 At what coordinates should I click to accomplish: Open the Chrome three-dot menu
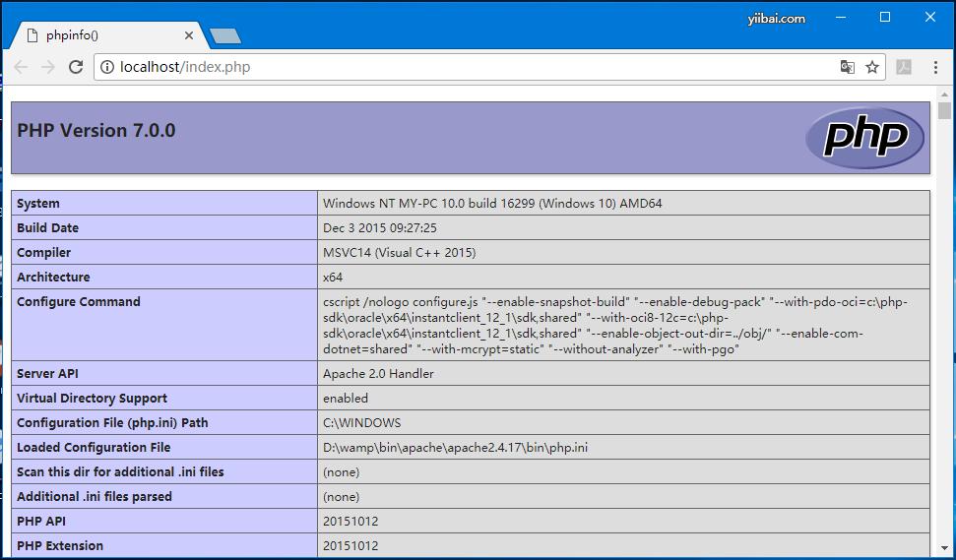934,67
